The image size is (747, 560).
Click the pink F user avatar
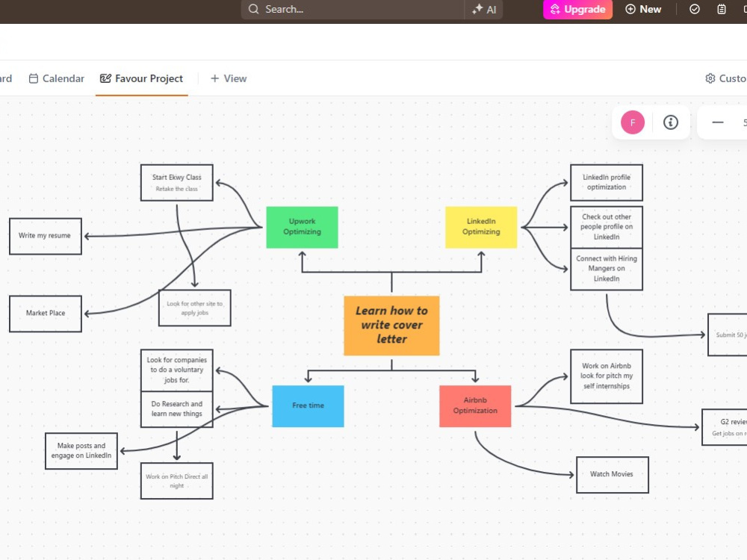click(x=633, y=122)
